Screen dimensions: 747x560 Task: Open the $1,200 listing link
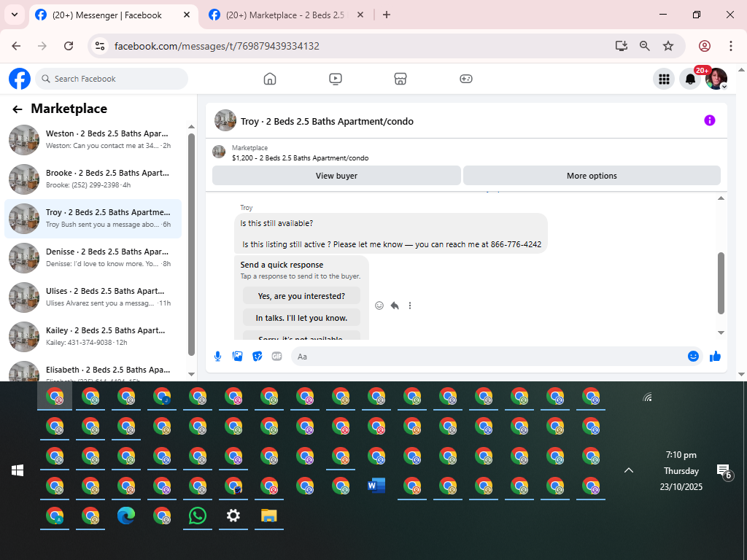coord(300,157)
